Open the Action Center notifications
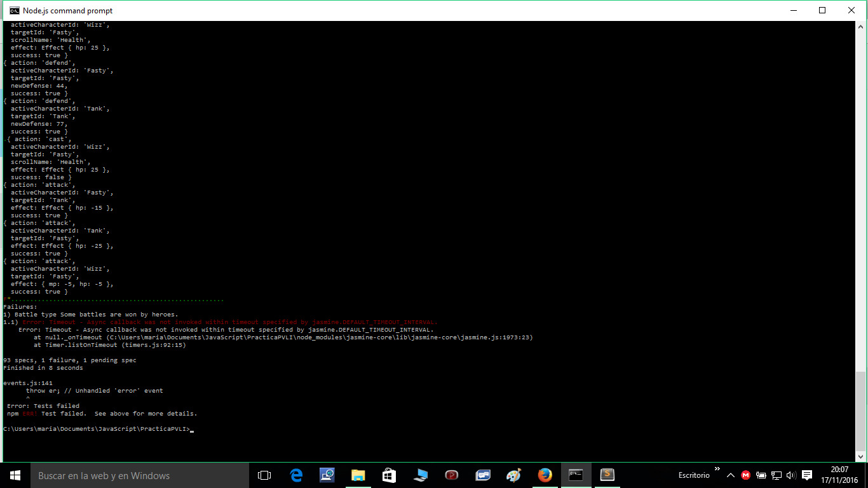This screenshot has width=868, height=488. [x=807, y=475]
